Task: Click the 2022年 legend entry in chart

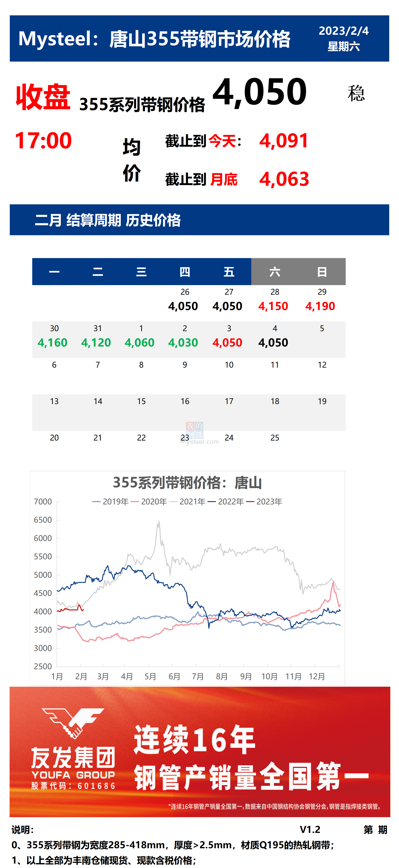Action: click(x=225, y=502)
